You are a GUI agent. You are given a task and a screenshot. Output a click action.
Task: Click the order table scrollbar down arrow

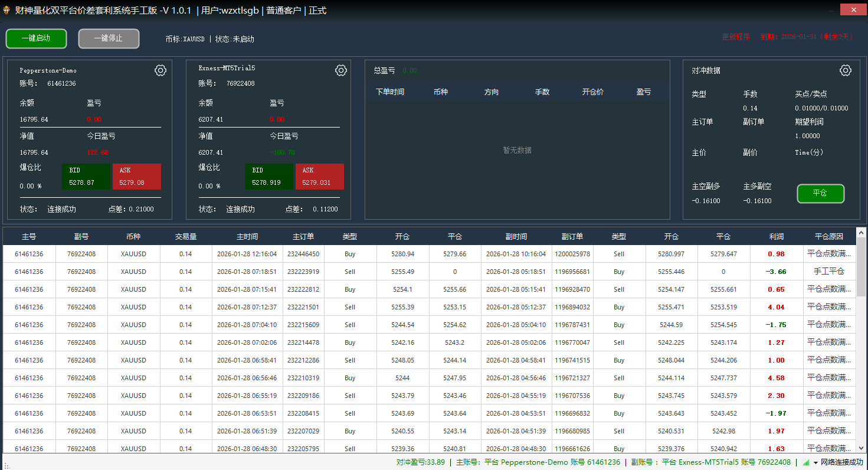pyautogui.click(x=861, y=449)
